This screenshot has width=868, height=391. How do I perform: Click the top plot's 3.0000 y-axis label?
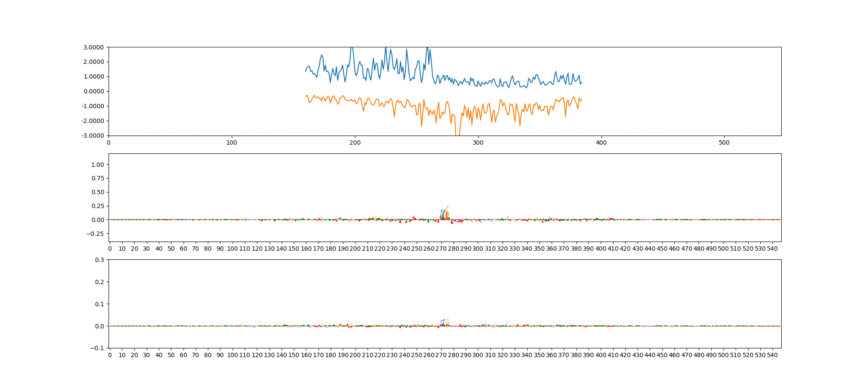pos(93,47)
